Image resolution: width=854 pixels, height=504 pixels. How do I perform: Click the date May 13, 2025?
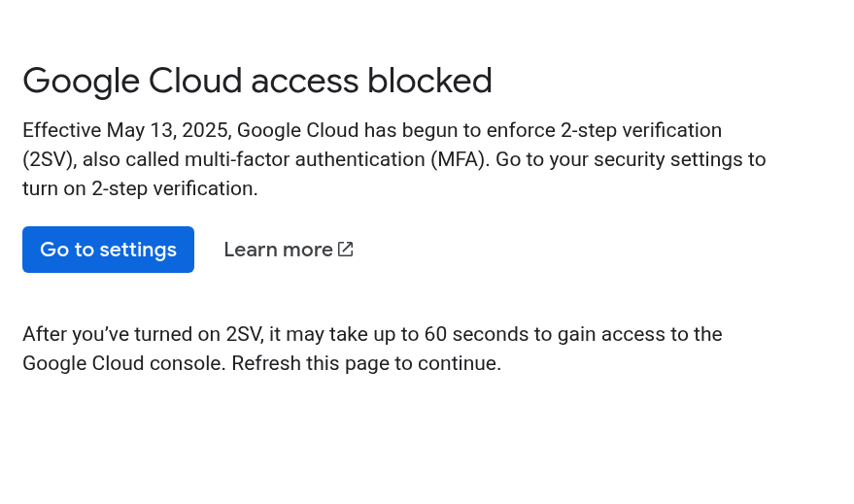[x=167, y=131]
